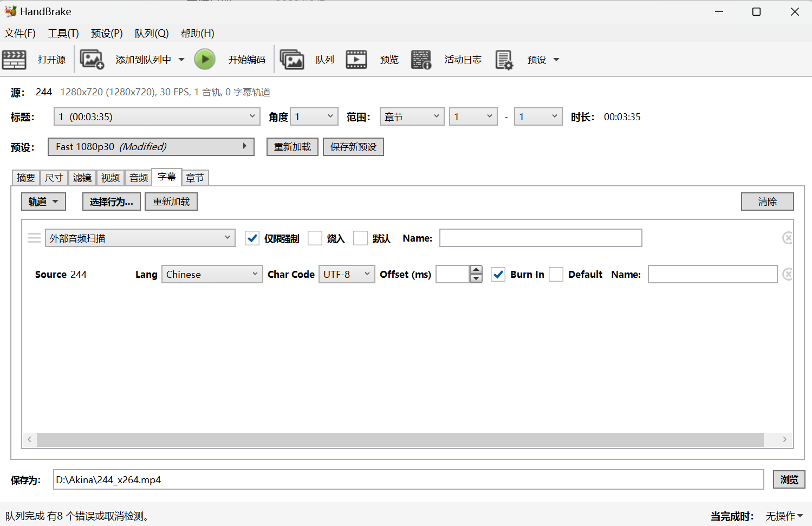Viewport: 812px width, 526px height.
Task: Click the 保存新预设 button
Action: click(x=353, y=146)
